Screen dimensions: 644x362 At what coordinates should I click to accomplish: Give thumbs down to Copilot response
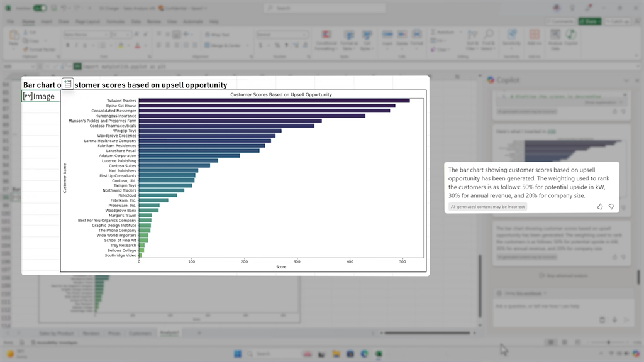[x=611, y=206]
